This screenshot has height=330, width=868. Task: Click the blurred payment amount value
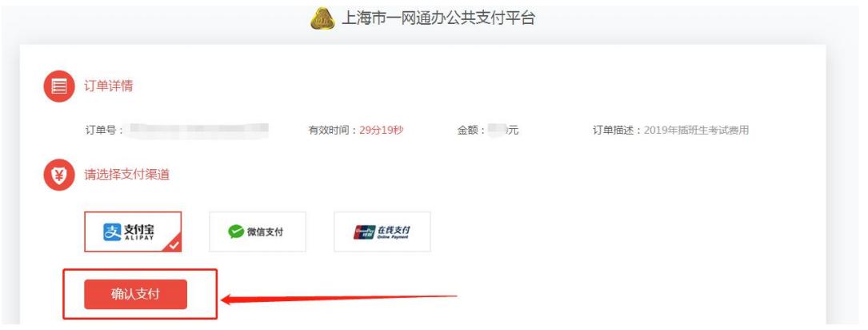tap(497, 131)
